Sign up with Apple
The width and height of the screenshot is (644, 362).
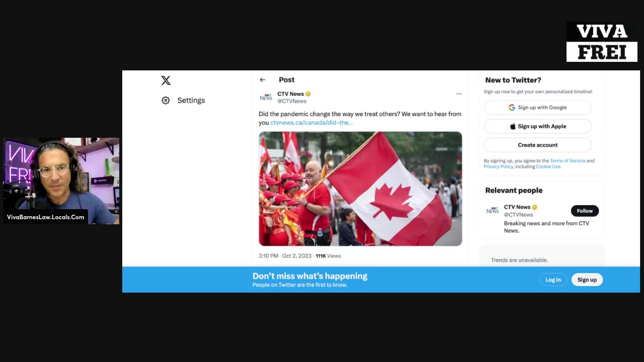537,126
